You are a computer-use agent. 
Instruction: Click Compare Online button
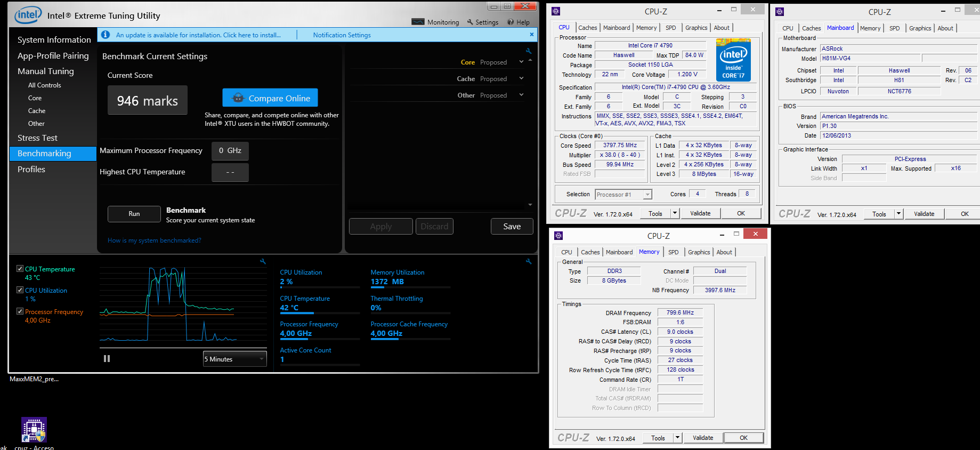point(270,98)
